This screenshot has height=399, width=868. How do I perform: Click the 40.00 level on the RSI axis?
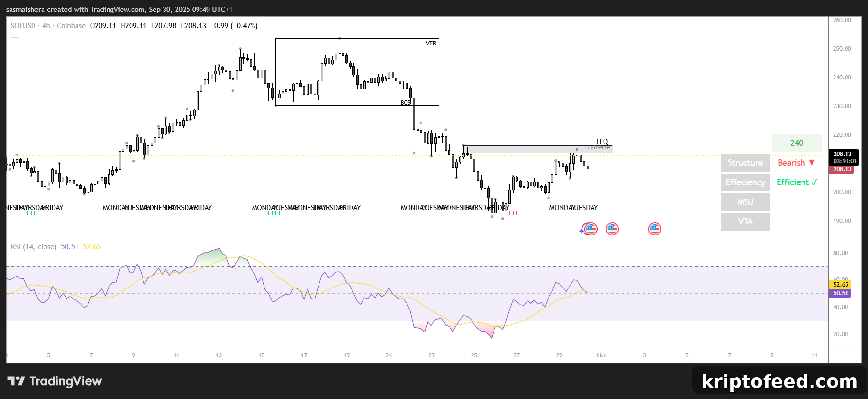click(840, 307)
